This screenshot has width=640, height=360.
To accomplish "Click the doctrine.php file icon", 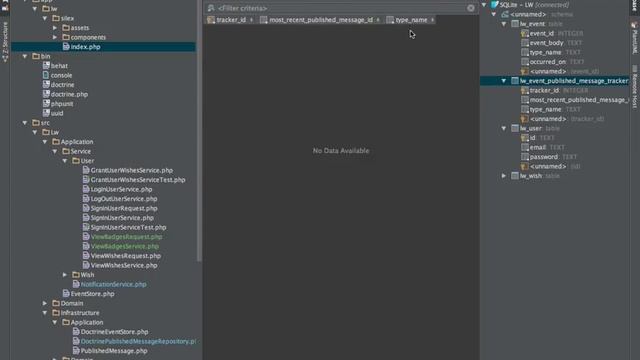I will tap(46, 94).
